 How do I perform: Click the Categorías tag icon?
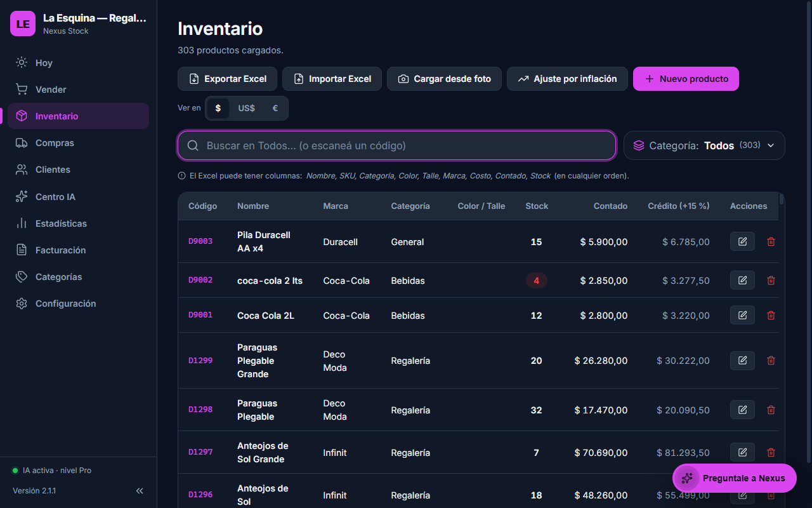tap(22, 277)
